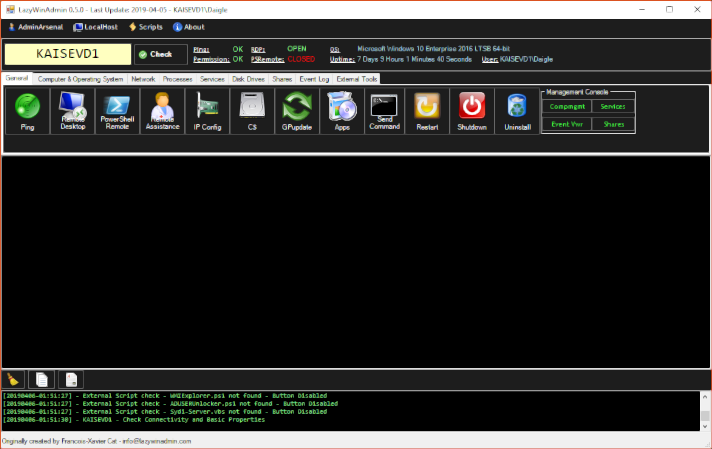Screen dimensions: 712x449
Task: Click the Sydi-Server.vbs log line
Action: [165, 412]
